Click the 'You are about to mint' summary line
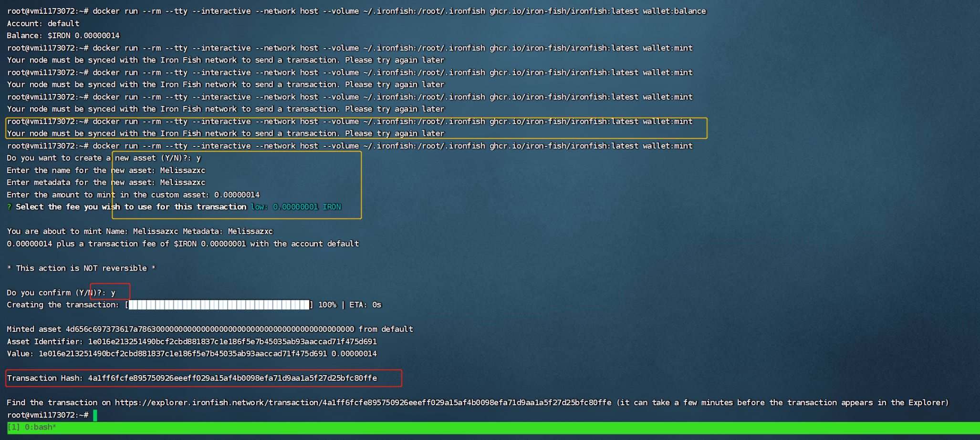 coord(139,232)
